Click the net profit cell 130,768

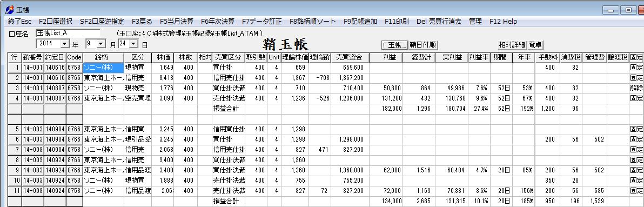(x=451, y=98)
